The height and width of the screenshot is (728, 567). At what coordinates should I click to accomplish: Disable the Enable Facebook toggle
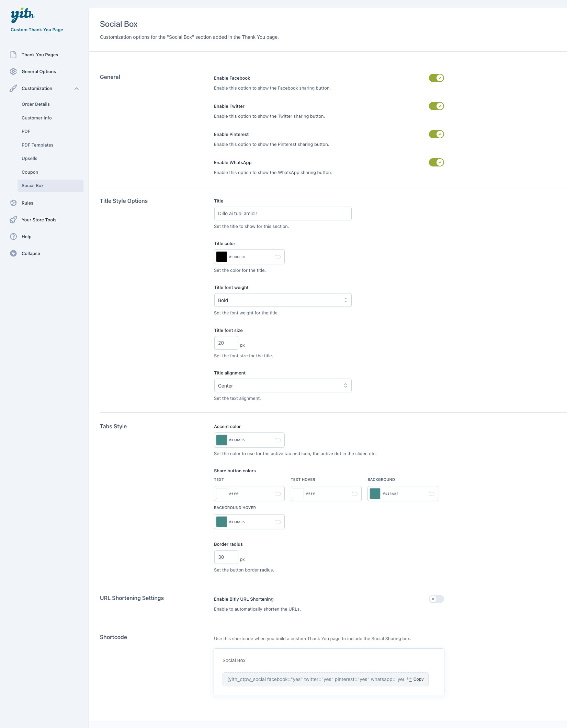coord(436,78)
